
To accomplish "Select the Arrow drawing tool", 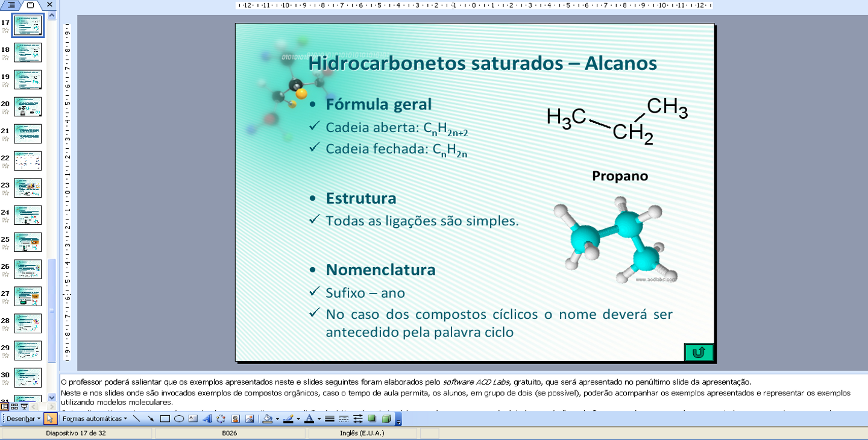I will click(x=151, y=418).
